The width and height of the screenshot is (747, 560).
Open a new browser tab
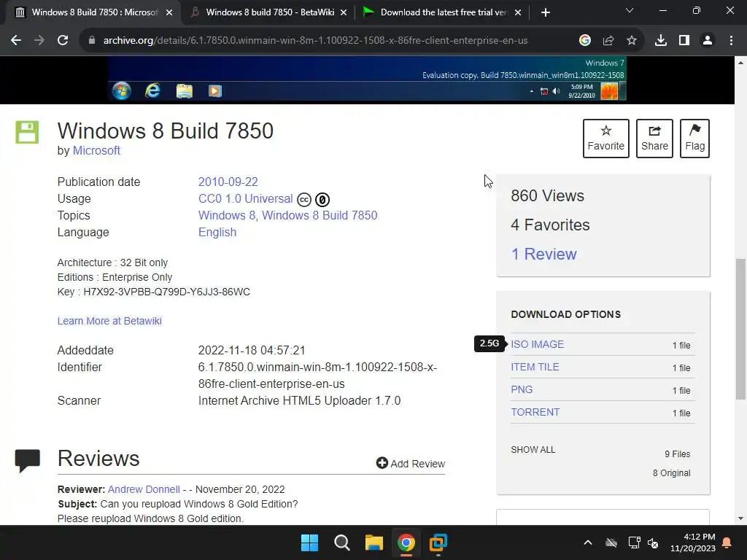[x=546, y=12]
